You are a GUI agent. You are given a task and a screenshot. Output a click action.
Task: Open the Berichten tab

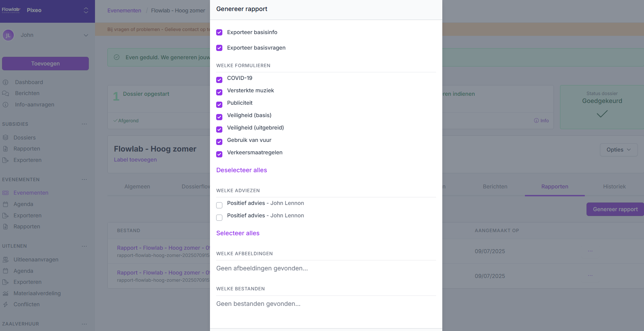pos(495,187)
